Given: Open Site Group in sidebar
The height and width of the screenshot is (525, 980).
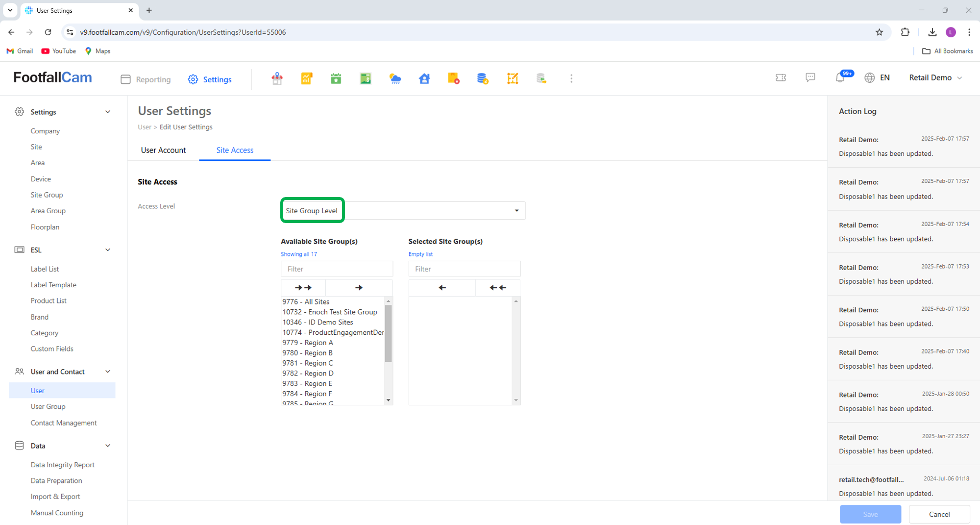Looking at the screenshot, I should (x=47, y=195).
